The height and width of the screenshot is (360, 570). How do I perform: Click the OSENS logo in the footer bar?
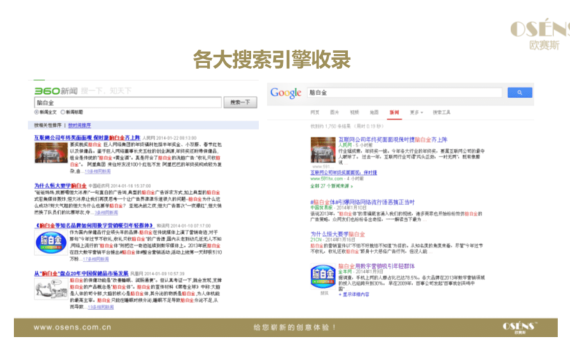tap(520, 327)
